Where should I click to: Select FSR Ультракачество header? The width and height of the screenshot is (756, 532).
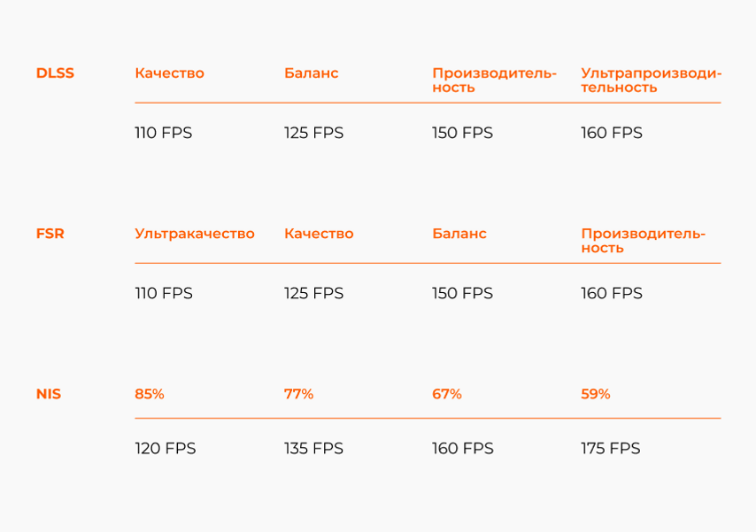coord(195,234)
